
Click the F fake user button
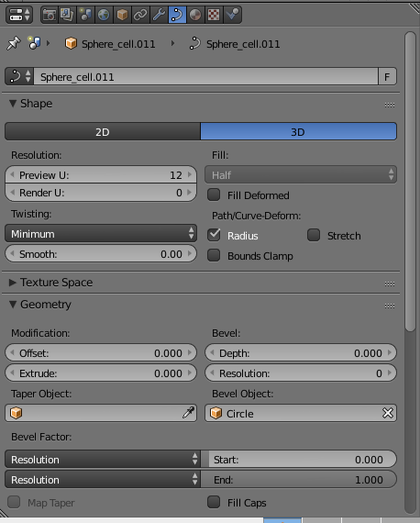tap(387, 77)
